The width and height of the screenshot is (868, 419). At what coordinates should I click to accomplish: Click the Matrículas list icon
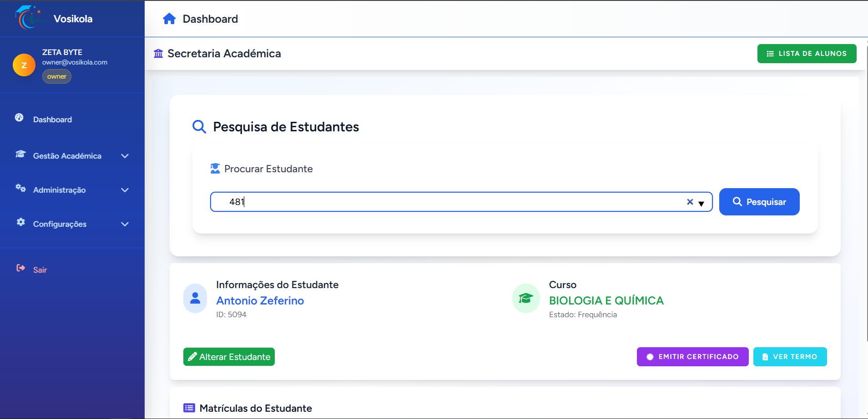tap(189, 408)
